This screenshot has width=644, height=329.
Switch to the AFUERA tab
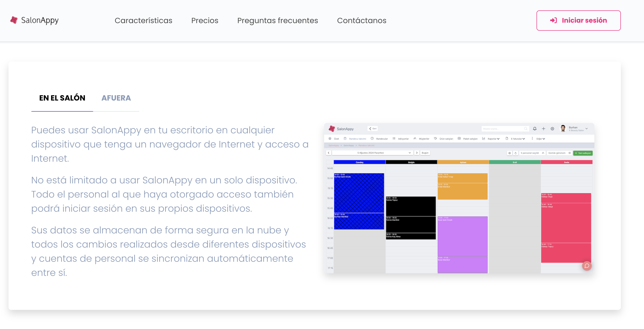coord(116,98)
